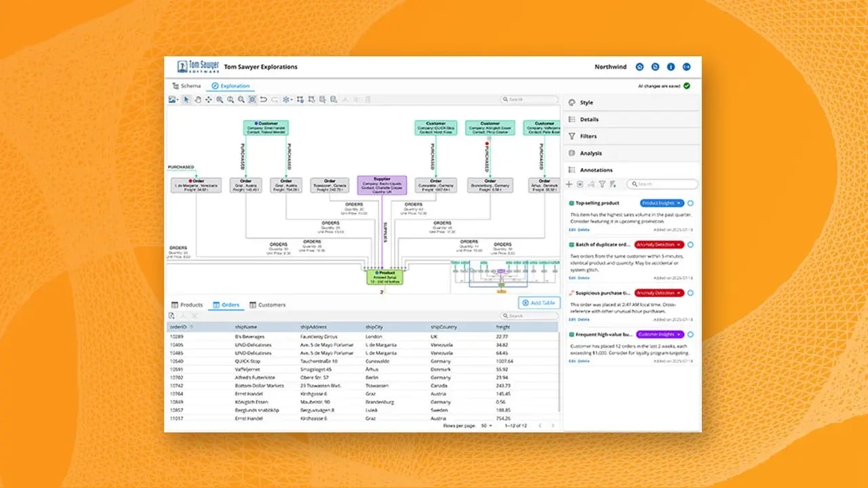
Task: Click the info icon in the header
Action: pyautogui.click(x=671, y=67)
